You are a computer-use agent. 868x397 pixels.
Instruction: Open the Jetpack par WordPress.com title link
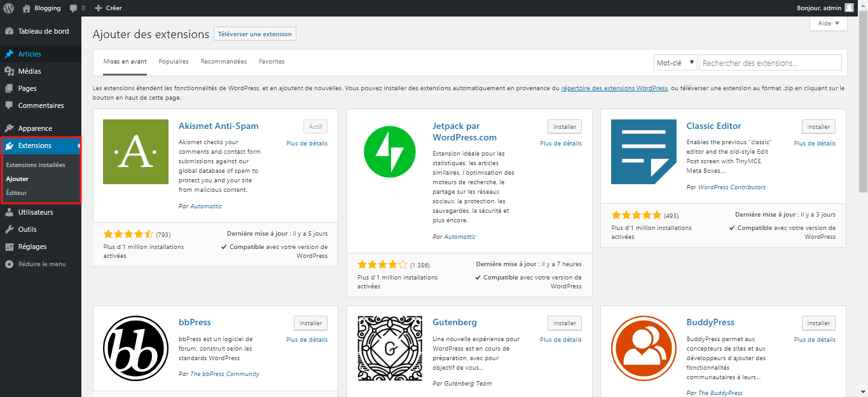[x=465, y=131]
